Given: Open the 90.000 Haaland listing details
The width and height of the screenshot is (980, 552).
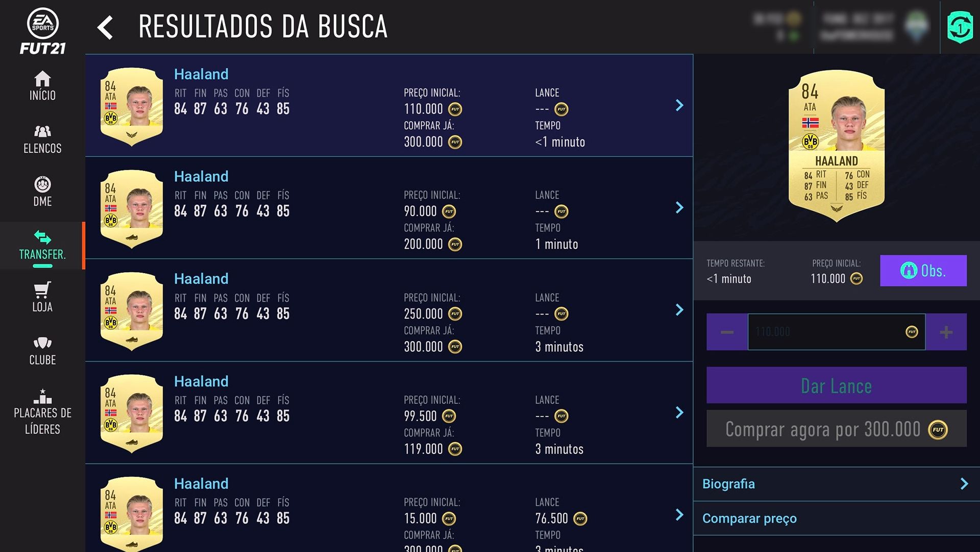Looking at the screenshot, I should [x=679, y=208].
